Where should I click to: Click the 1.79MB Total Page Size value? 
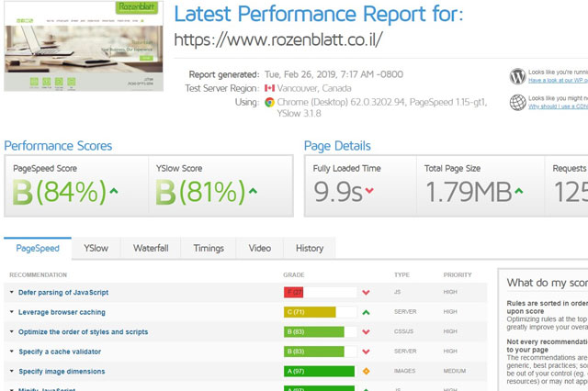click(469, 192)
